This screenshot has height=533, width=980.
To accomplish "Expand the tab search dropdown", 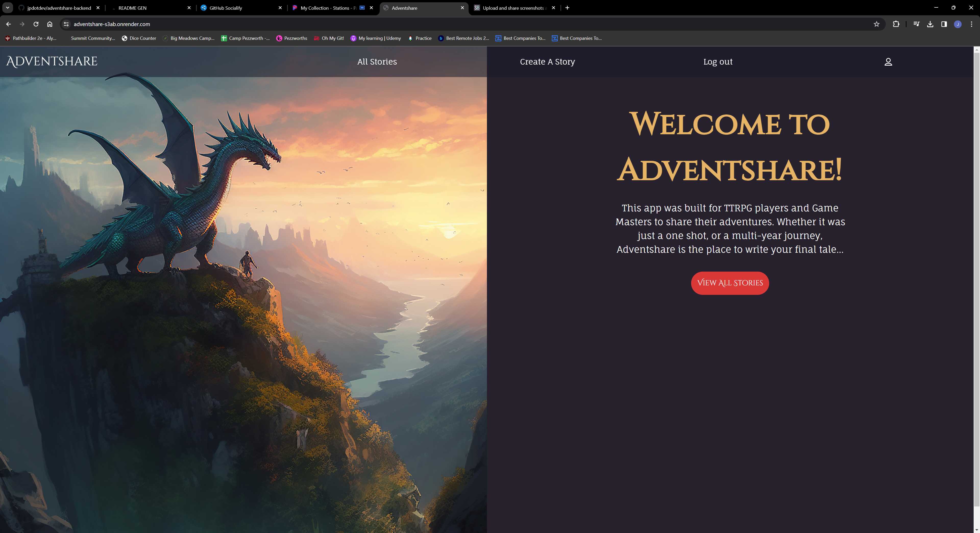I will tap(7, 8).
